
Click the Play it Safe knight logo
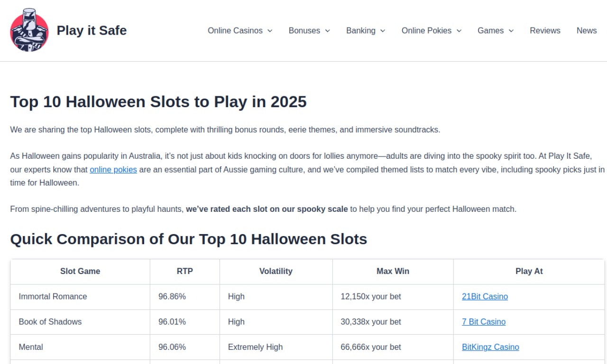(x=29, y=30)
